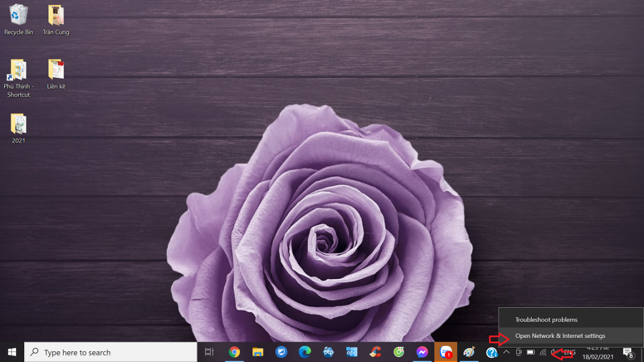Click the Task View button
The image size is (644, 362).
209,352
